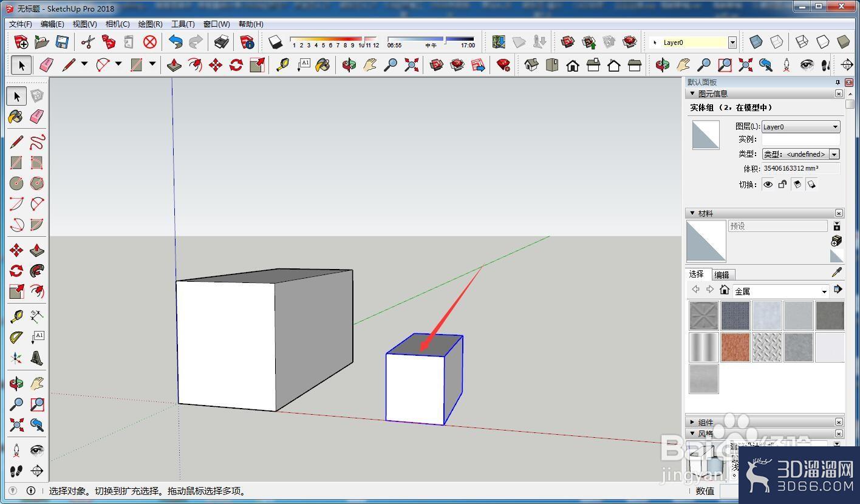Go back in materials browser

point(695,290)
